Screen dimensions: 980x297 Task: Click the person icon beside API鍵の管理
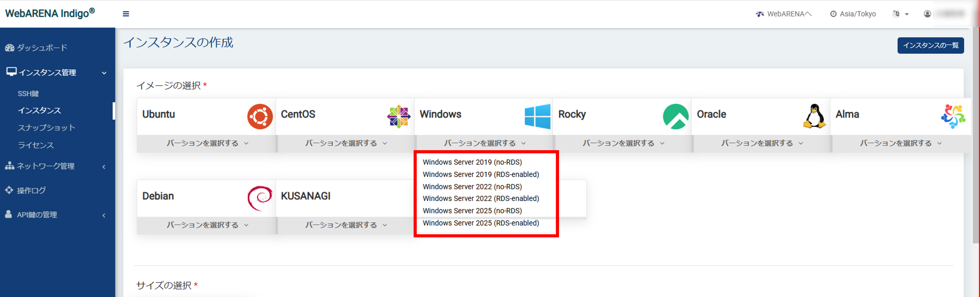click(8, 214)
